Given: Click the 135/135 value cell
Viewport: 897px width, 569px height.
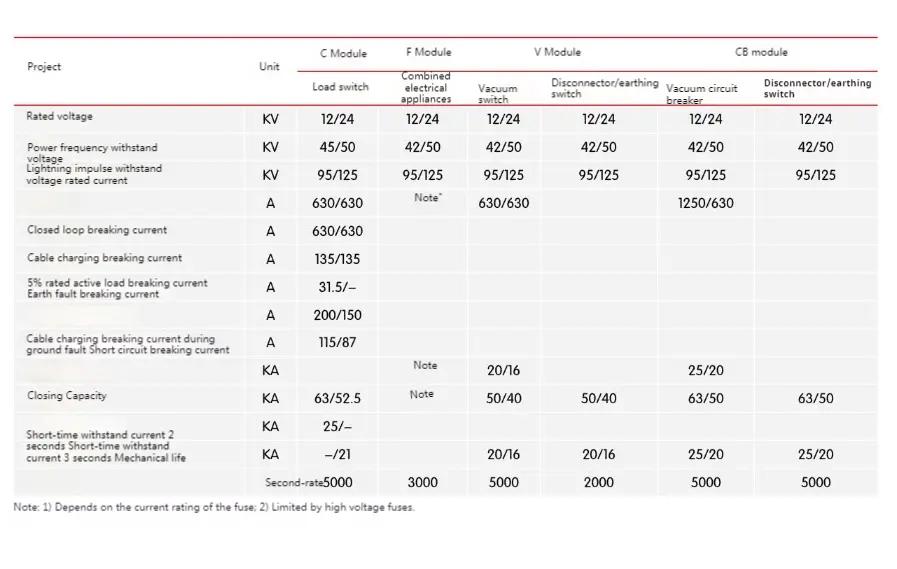Looking at the screenshot, I should (x=338, y=259).
